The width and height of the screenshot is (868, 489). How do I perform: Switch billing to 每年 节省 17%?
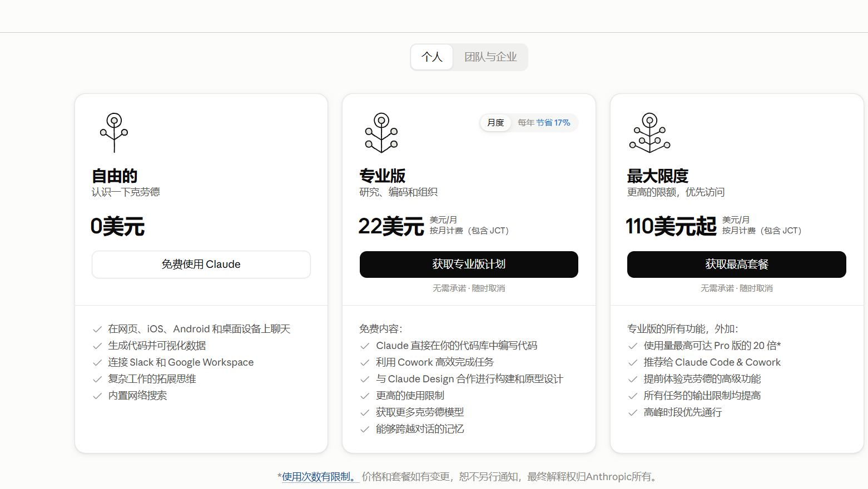click(544, 123)
